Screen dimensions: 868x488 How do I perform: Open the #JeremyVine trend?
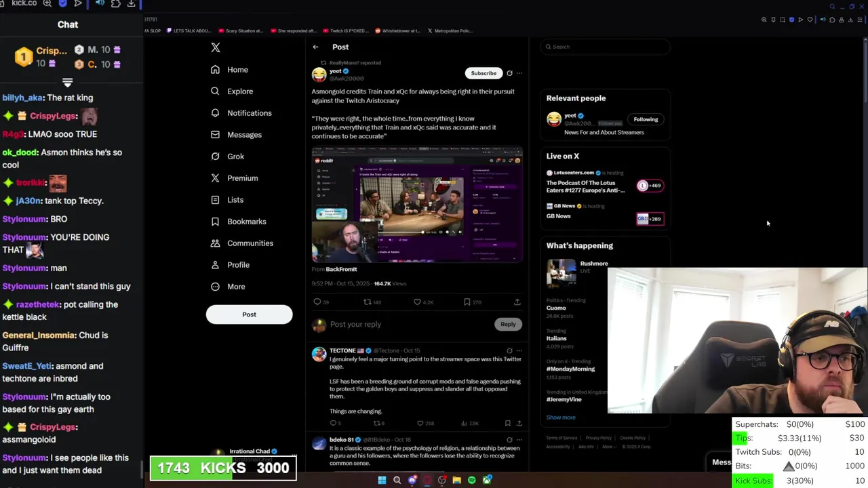[x=564, y=399]
